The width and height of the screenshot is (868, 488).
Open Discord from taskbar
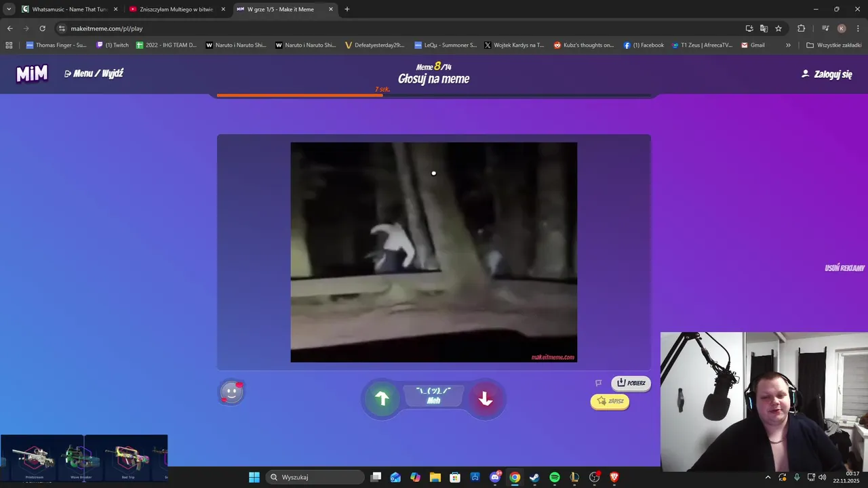point(495,477)
